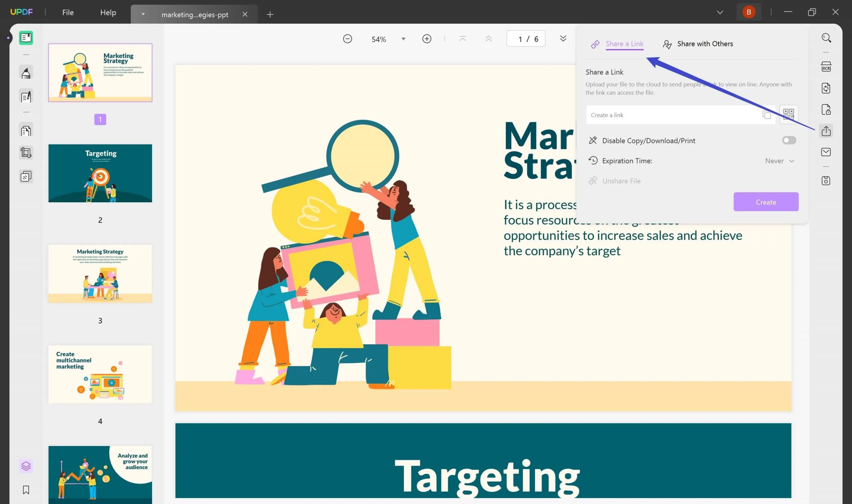Screen dimensions: 852x504
Task: Click the Create button
Action: click(766, 202)
